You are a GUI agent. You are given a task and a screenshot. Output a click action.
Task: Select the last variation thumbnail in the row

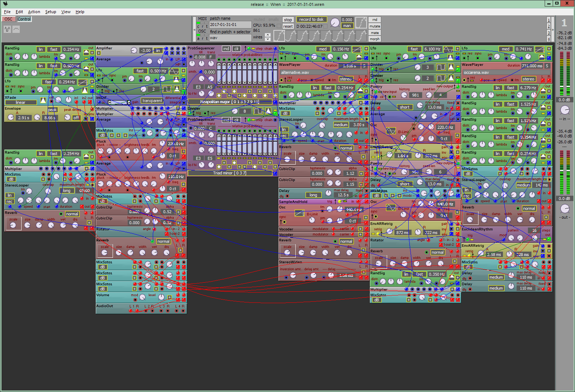click(x=361, y=35)
